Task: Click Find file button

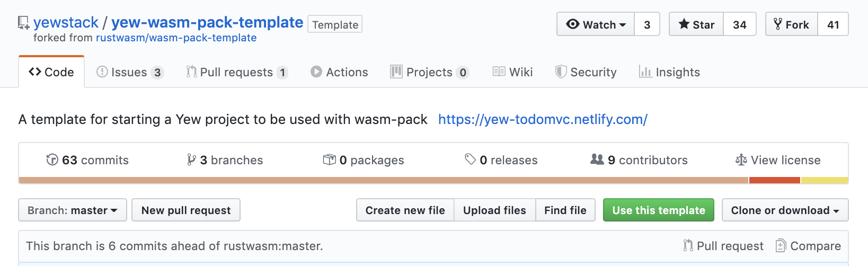Action: (x=565, y=210)
